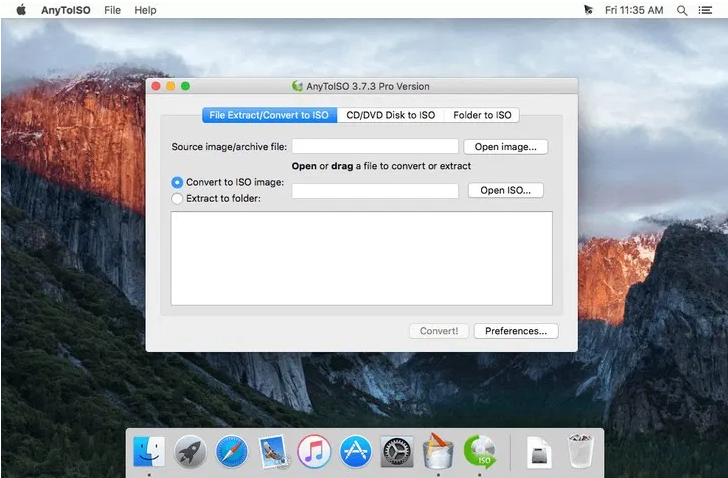The height and width of the screenshot is (478, 728).
Task: Click the Source image/archive file field
Action: (375, 147)
